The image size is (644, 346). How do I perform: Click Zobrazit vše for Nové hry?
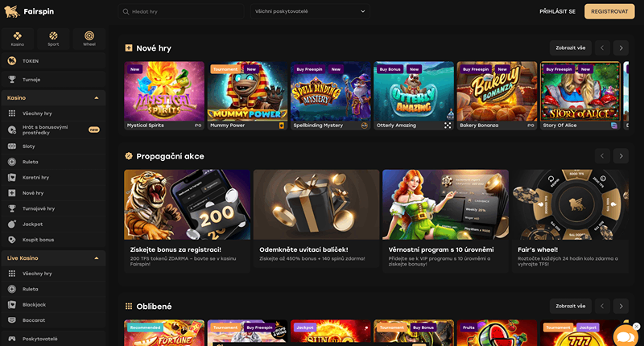[x=571, y=48]
